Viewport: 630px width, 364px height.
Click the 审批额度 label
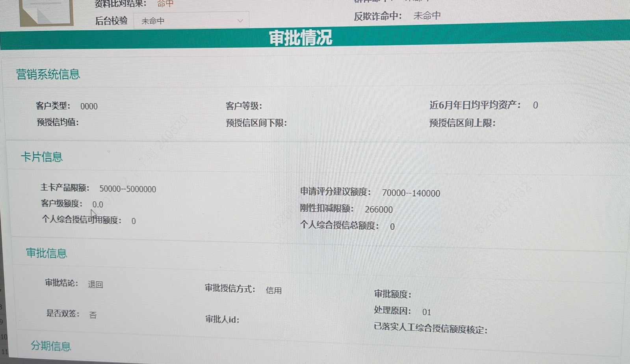392,294
